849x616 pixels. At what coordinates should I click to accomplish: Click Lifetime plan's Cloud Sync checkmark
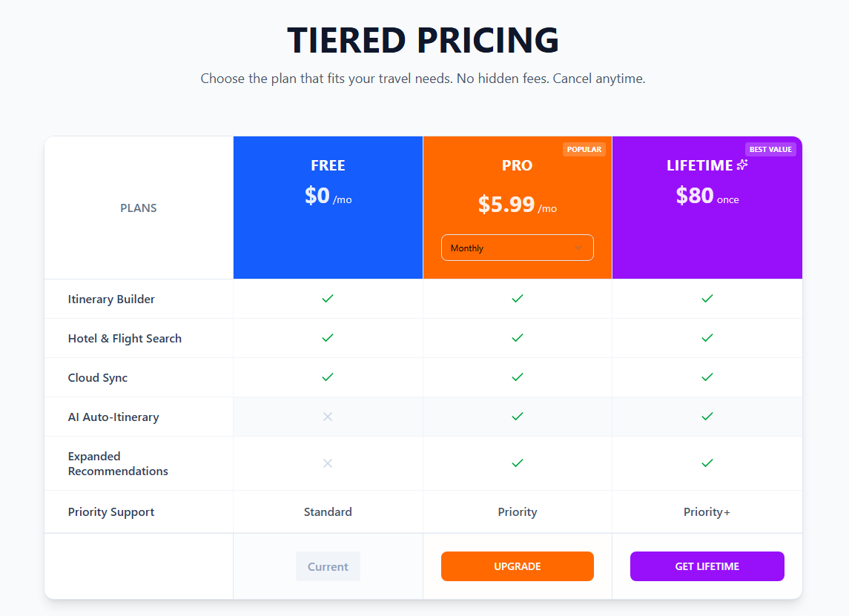pos(707,377)
